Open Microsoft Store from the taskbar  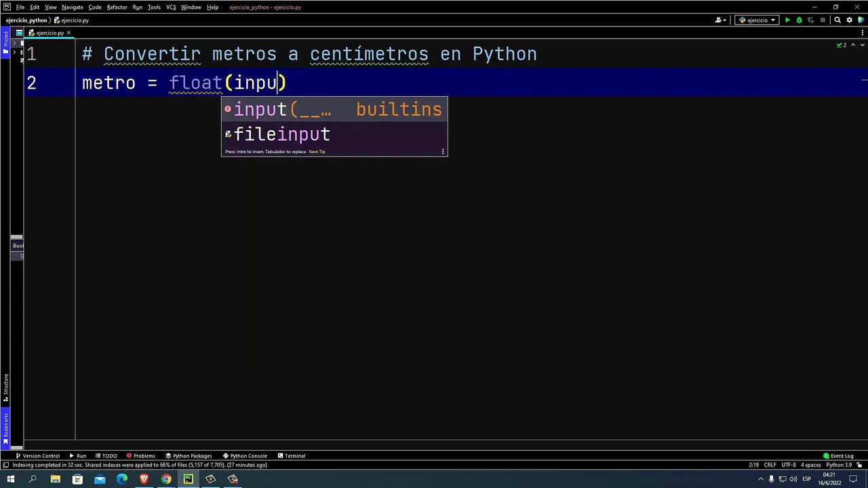(x=77, y=479)
